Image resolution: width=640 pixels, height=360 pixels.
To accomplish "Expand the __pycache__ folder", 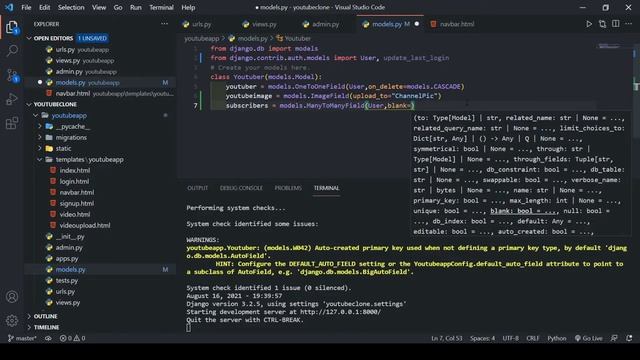I will tap(40, 127).
